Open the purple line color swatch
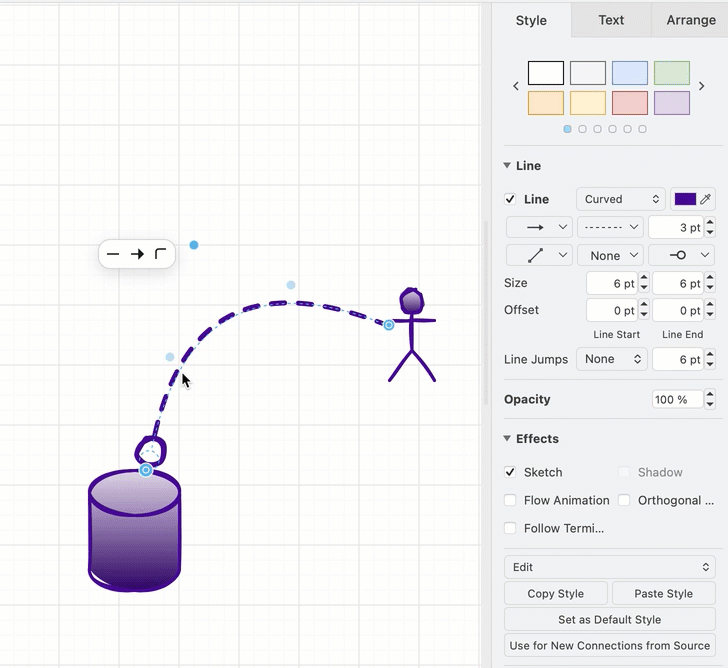728x668 pixels. (685, 199)
